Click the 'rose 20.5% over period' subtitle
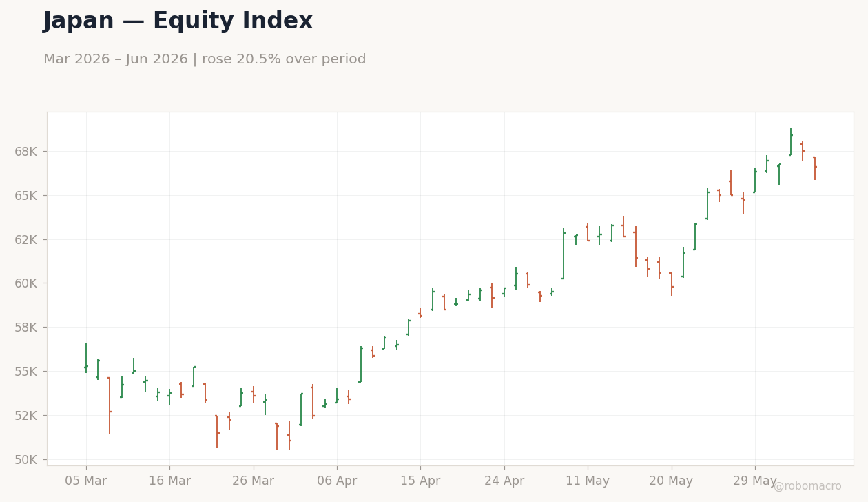This screenshot has height=502, width=868. 284,60
